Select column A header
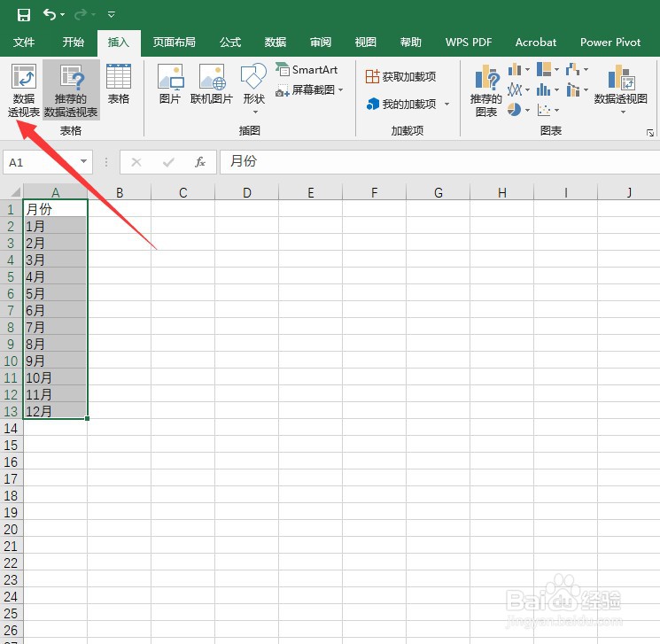This screenshot has width=660, height=644. click(55, 193)
